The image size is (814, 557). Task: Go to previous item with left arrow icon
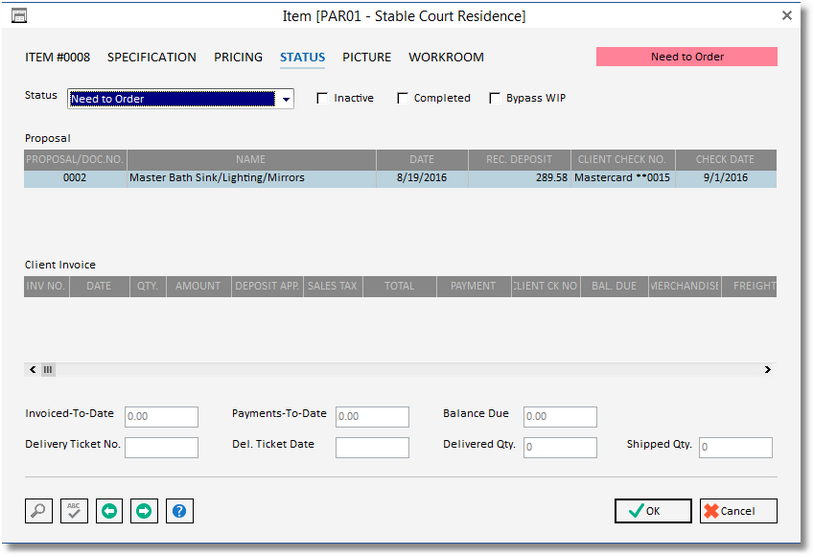109,511
